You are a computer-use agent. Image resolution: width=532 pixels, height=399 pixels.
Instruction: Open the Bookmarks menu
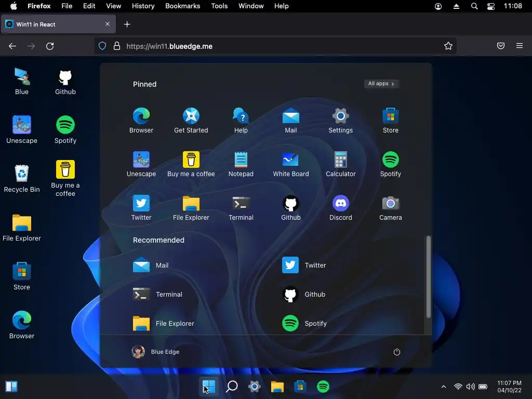tap(182, 6)
